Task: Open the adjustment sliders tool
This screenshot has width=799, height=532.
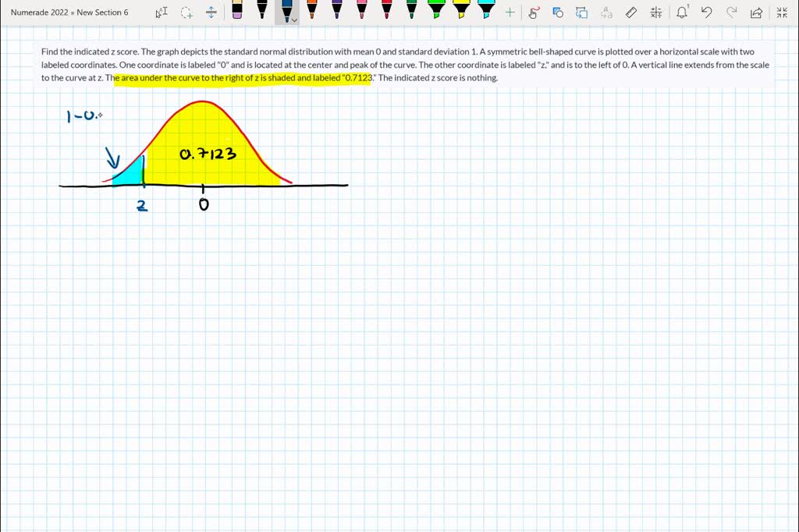Action: click(655, 12)
